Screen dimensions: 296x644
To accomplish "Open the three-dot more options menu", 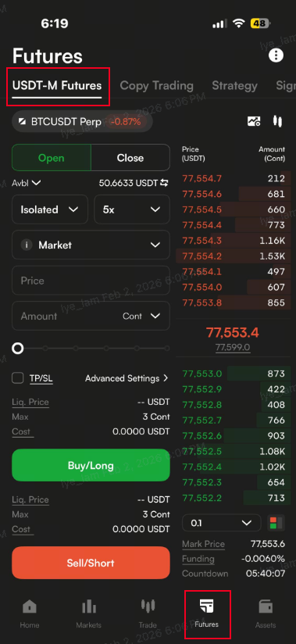I will click(276, 55).
